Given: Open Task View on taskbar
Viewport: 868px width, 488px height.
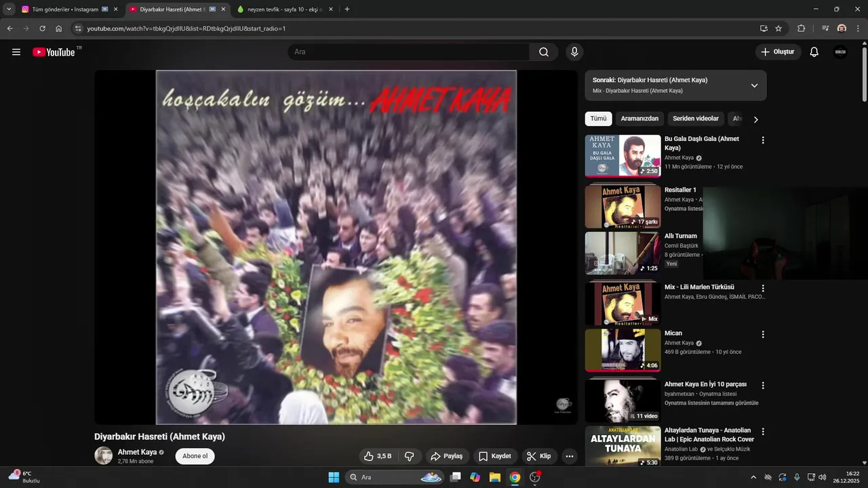Looking at the screenshot, I should [x=456, y=477].
